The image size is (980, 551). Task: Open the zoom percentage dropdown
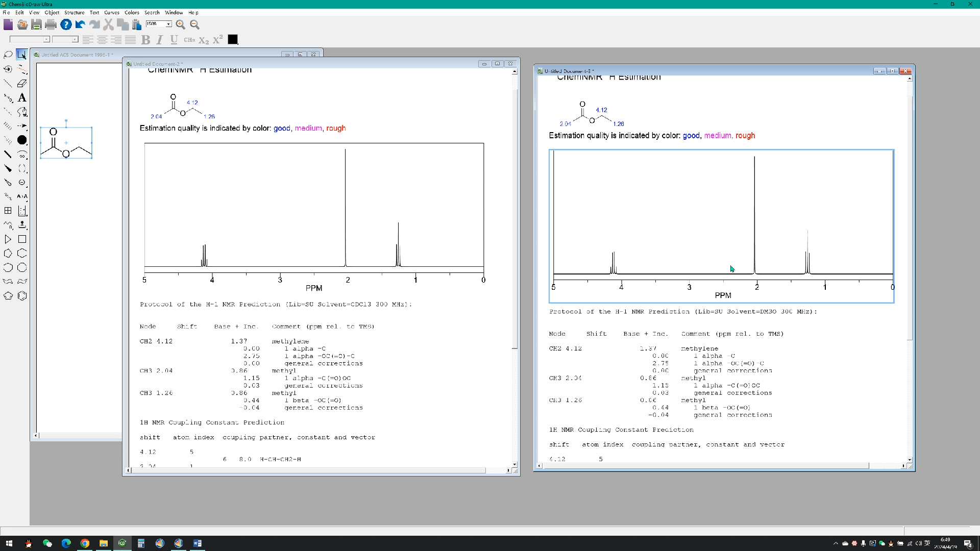point(168,24)
